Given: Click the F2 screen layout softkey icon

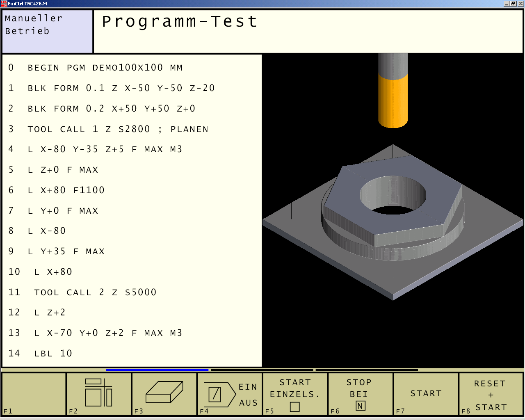Looking at the screenshot, I should (x=98, y=394).
